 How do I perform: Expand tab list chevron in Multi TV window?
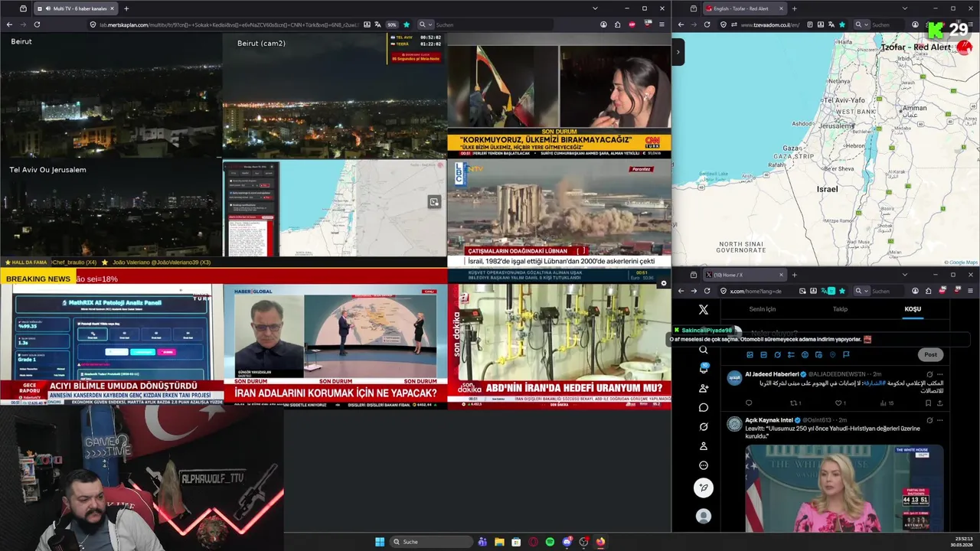pyautogui.click(x=595, y=8)
